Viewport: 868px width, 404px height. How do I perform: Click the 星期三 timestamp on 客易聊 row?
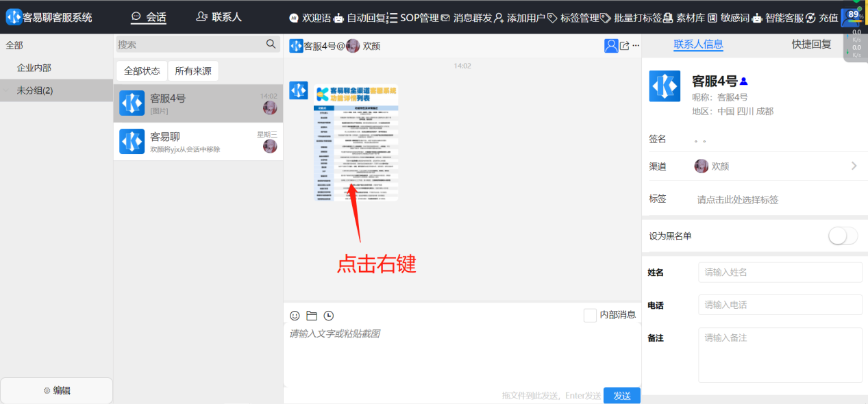(x=267, y=134)
